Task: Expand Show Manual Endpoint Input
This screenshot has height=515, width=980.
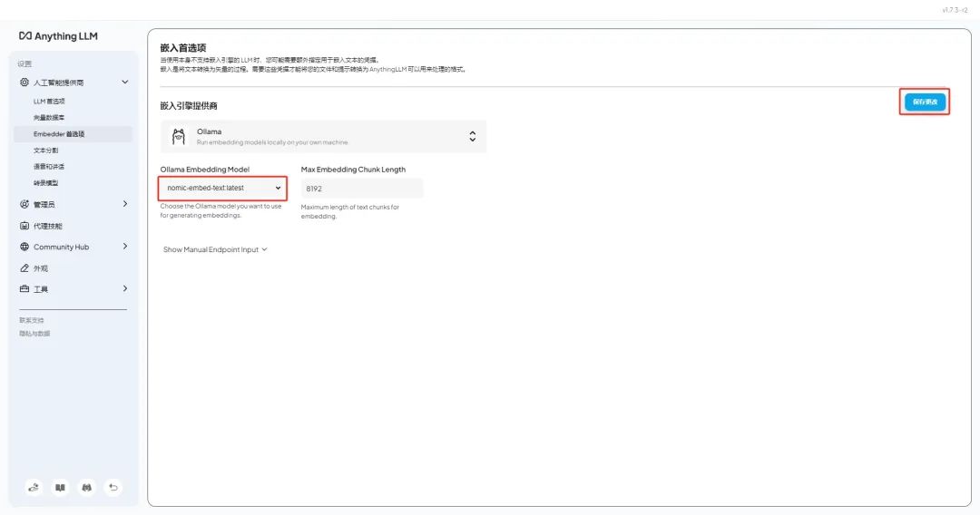Action: click(x=215, y=249)
